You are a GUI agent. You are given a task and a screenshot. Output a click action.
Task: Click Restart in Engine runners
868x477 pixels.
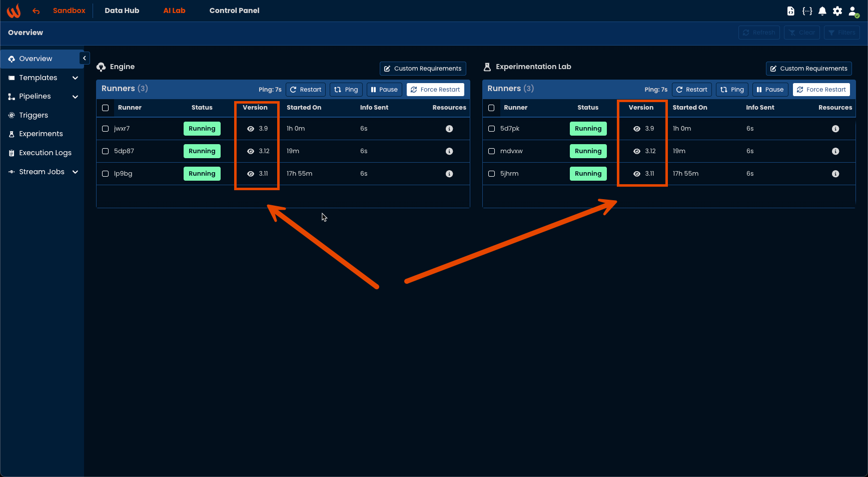tap(306, 90)
